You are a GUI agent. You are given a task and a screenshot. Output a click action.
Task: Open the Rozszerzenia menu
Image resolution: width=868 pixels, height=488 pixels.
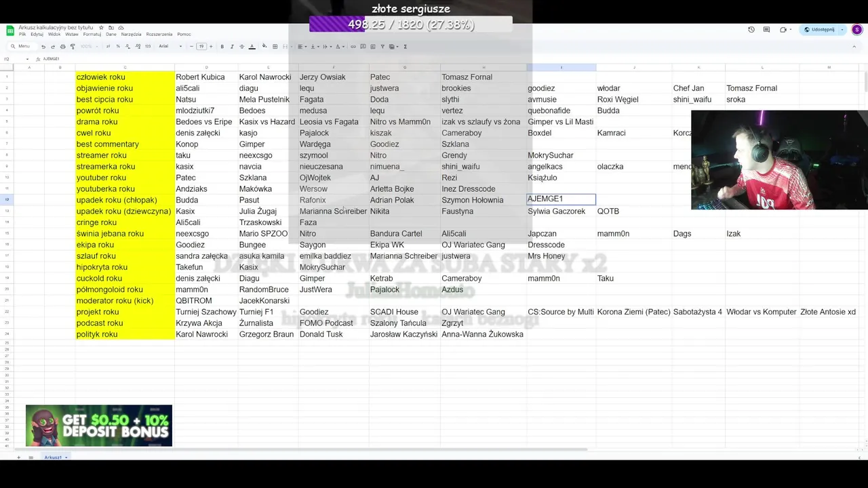click(159, 34)
